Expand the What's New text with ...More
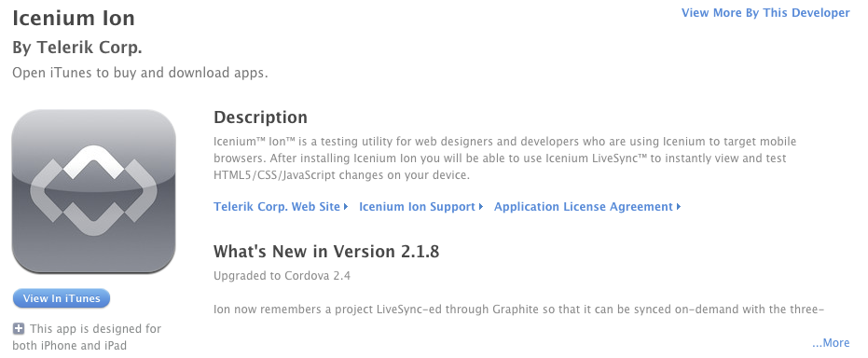868x358 pixels. click(x=831, y=343)
